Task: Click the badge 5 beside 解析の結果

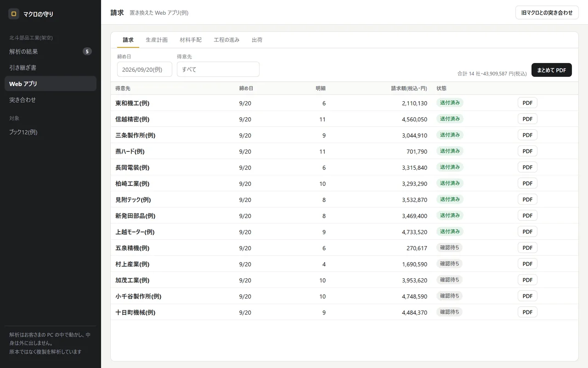Action: (87, 52)
